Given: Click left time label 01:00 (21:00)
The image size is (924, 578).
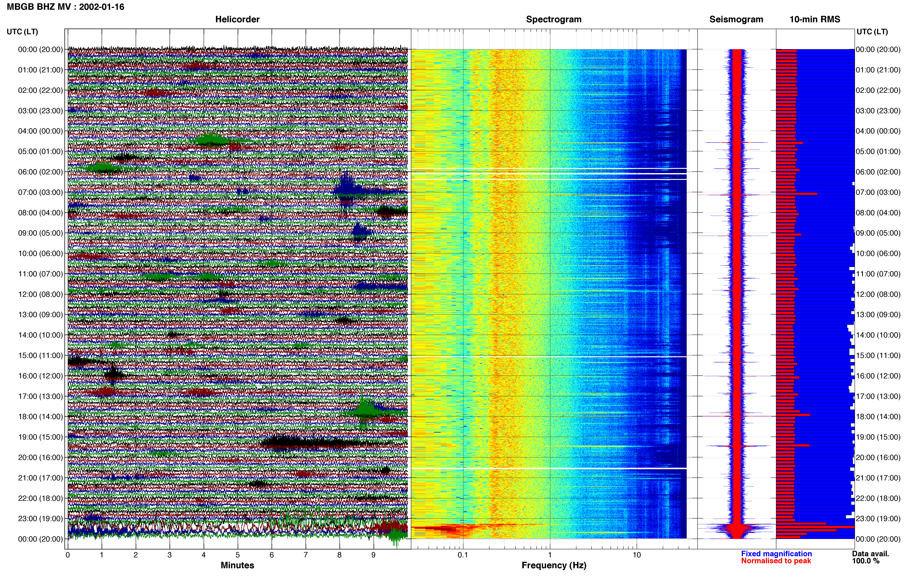Looking at the screenshot, I should (x=41, y=70).
